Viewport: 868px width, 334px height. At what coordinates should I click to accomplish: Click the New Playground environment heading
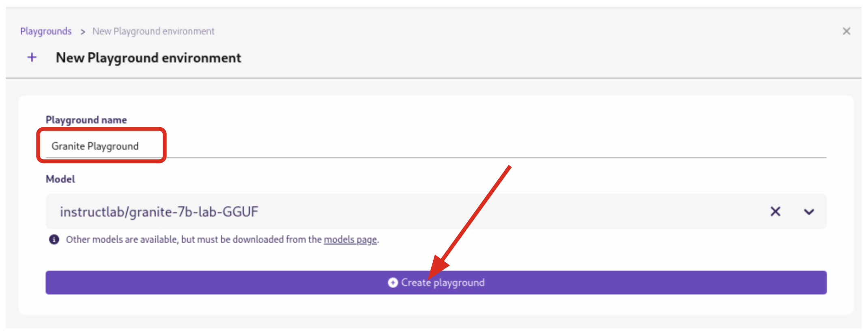148,58
